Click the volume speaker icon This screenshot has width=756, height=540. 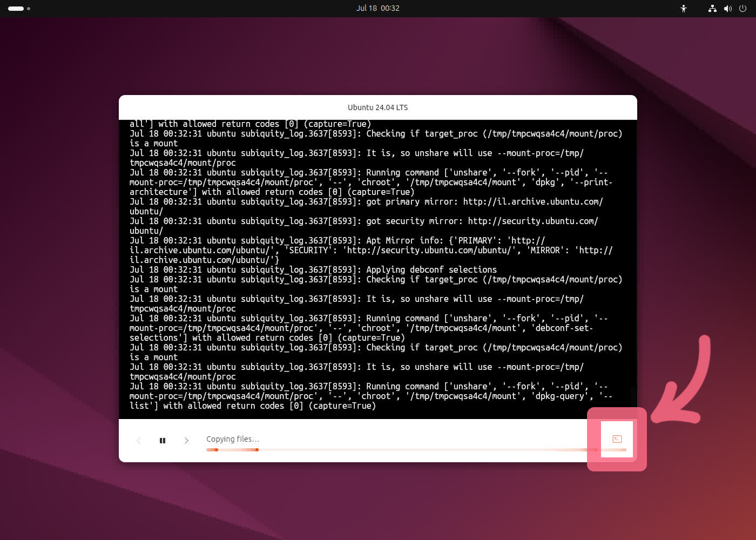pos(728,9)
